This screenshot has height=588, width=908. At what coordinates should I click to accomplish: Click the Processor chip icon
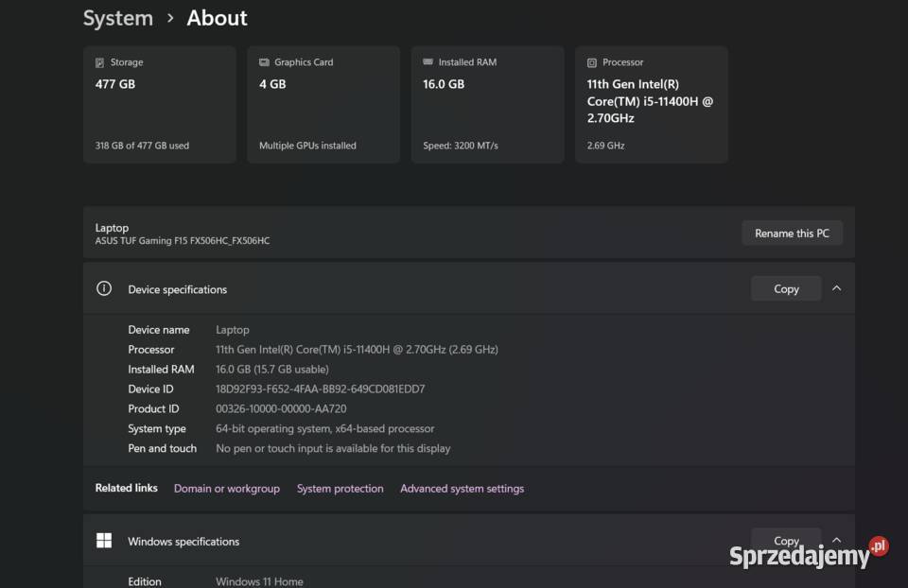click(x=592, y=62)
